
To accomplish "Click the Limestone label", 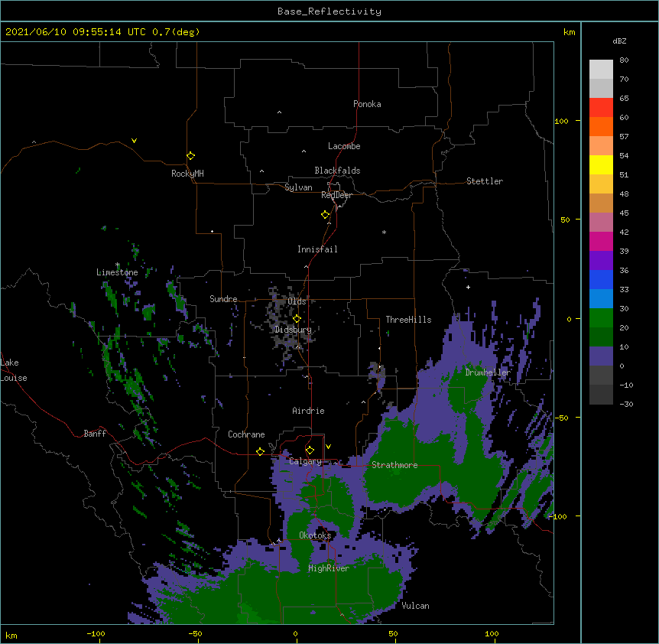I will pos(117,272).
